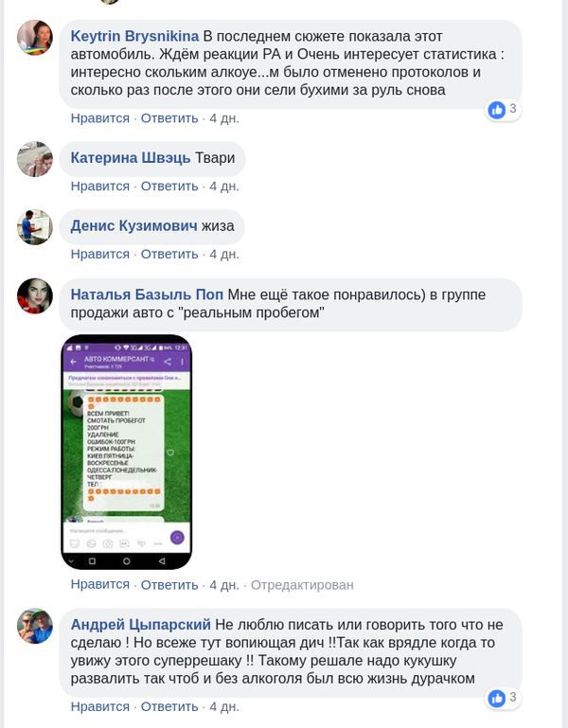Open Андрей Цыпарский's profile name link

pyautogui.click(x=141, y=625)
